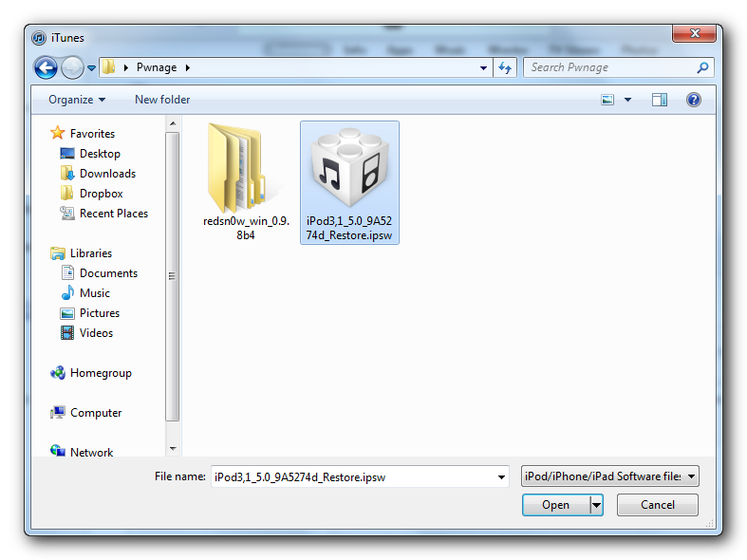
Task: Open the recent locations dropdown beside navigation arrows
Action: click(x=91, y=68)
